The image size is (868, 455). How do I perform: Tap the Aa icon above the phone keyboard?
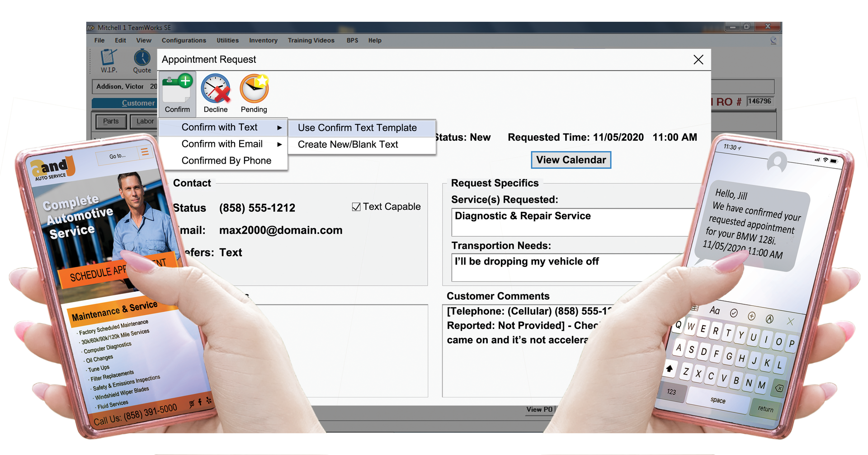coord(715,310)
